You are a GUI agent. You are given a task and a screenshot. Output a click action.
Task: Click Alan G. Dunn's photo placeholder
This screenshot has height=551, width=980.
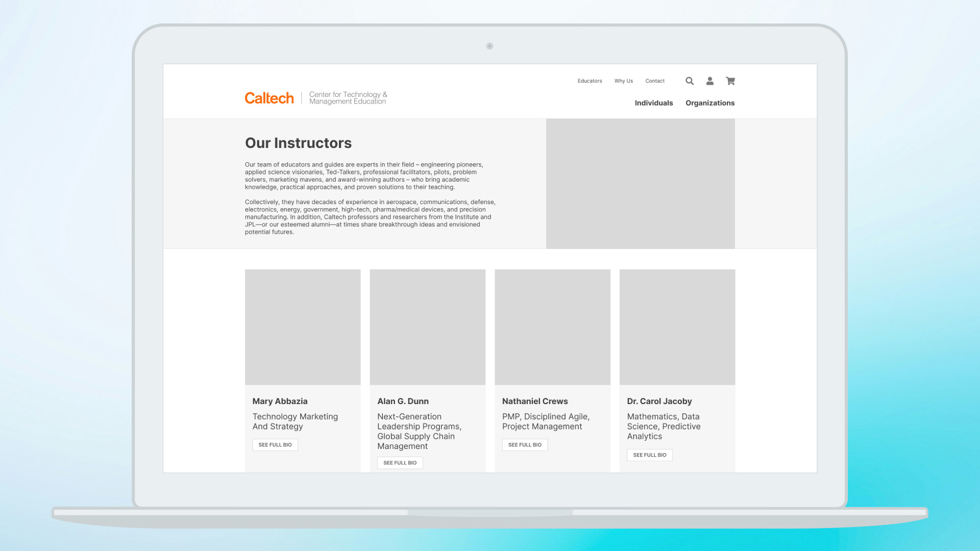(427, 327)
